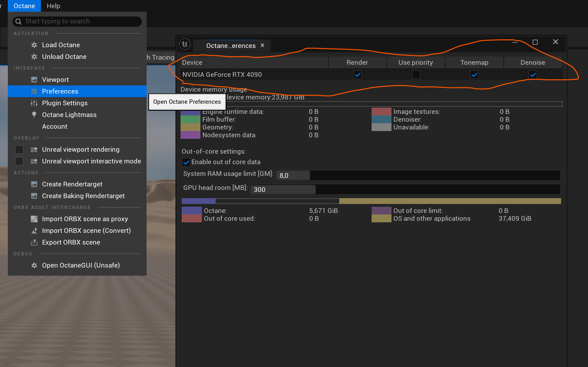Click the Tonemap column header
This screenshot has width=588, height=367.
(x=474, y=62)
